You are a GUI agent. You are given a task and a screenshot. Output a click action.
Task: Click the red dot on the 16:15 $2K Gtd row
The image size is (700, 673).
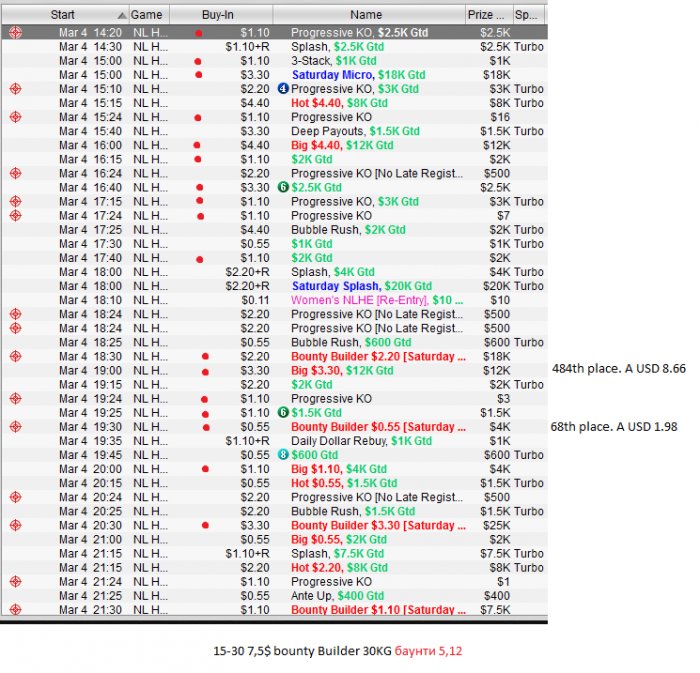198,159
